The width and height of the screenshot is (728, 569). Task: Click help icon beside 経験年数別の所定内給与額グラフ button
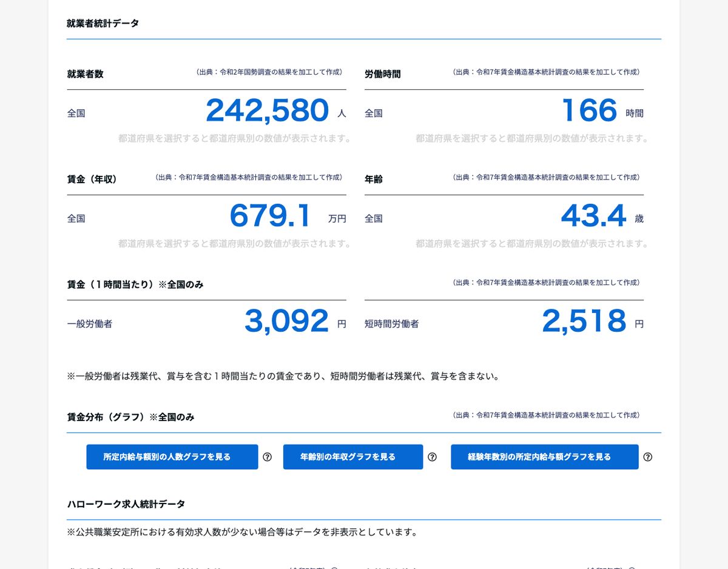coord(647,457)
